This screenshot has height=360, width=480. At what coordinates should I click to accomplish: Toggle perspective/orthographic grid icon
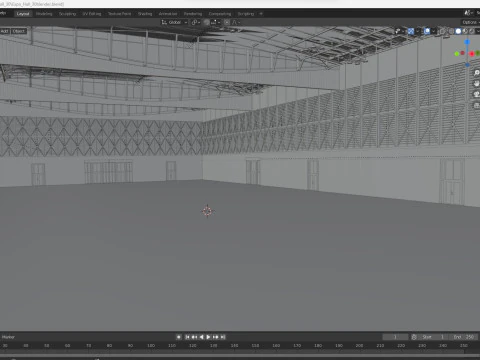click(477, 105)
